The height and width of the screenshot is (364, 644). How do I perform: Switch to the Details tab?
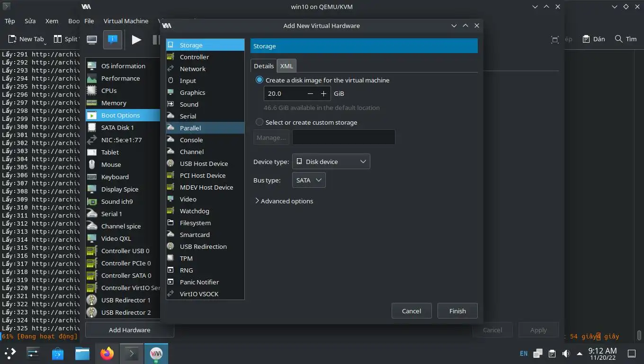coord(264,66)
